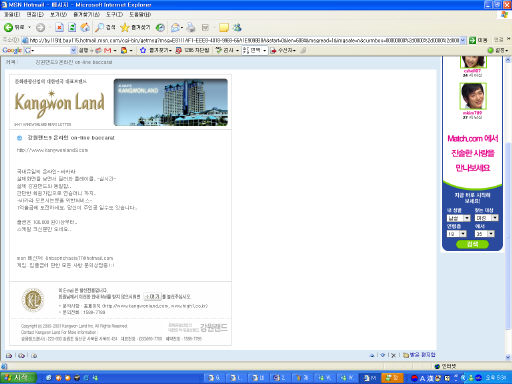The height and width of the screenshot is (384, 512).
Task: Open the kangwonland URL link in email
Action: (x=52, y=150)
